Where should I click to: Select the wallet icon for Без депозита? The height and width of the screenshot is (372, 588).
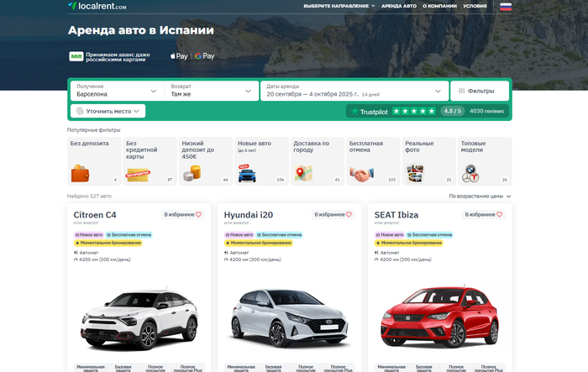81,174
